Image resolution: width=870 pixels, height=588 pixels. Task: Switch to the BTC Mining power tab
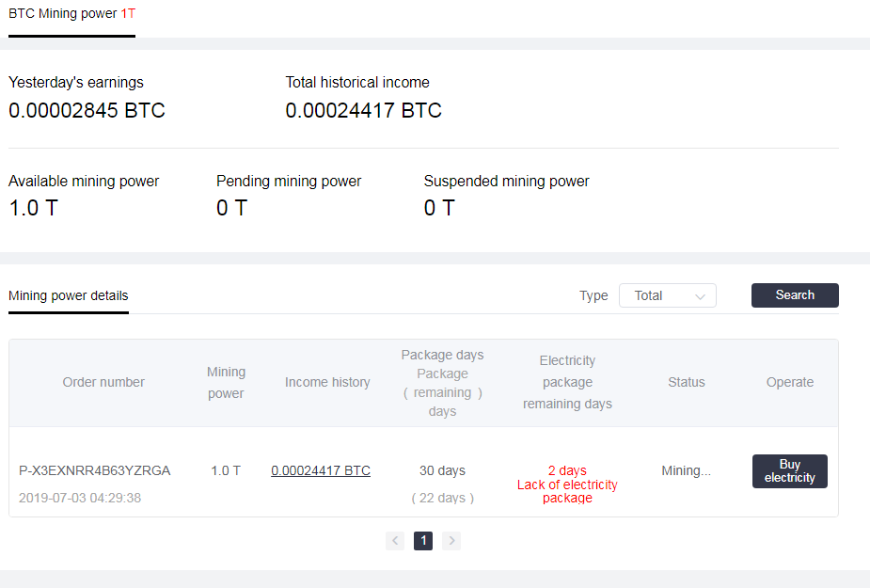tap(71, 15)
